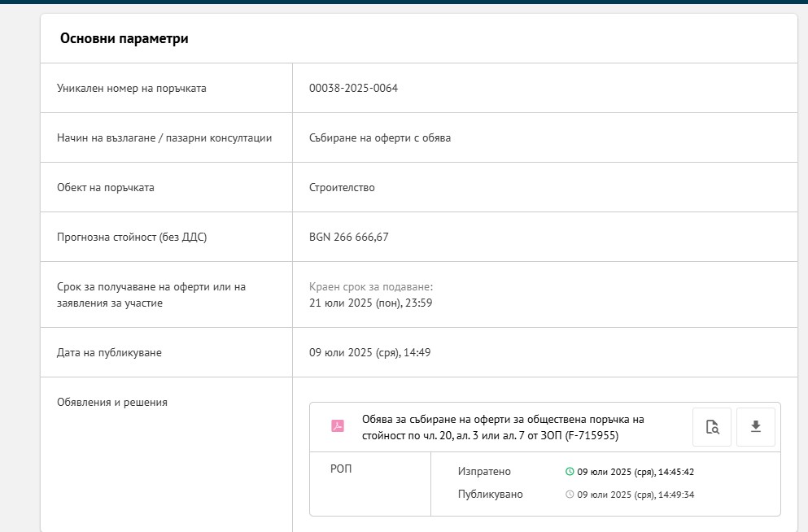Click the Прогнозна стойност (без ДДС) label
This screenshot has height=532, width=808.
(132, 237)
